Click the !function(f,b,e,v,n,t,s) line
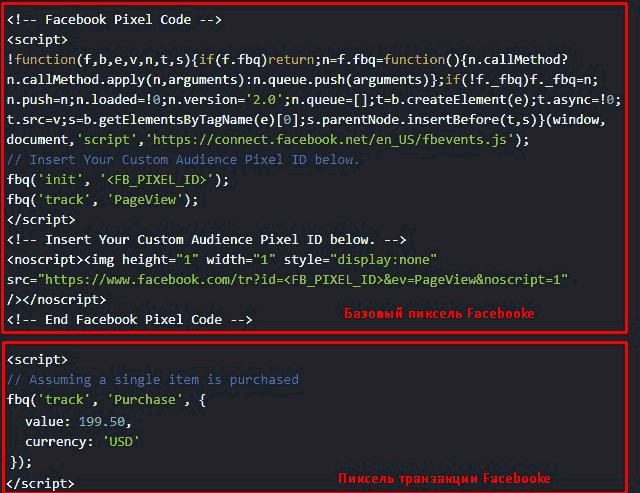 (287, 60)
